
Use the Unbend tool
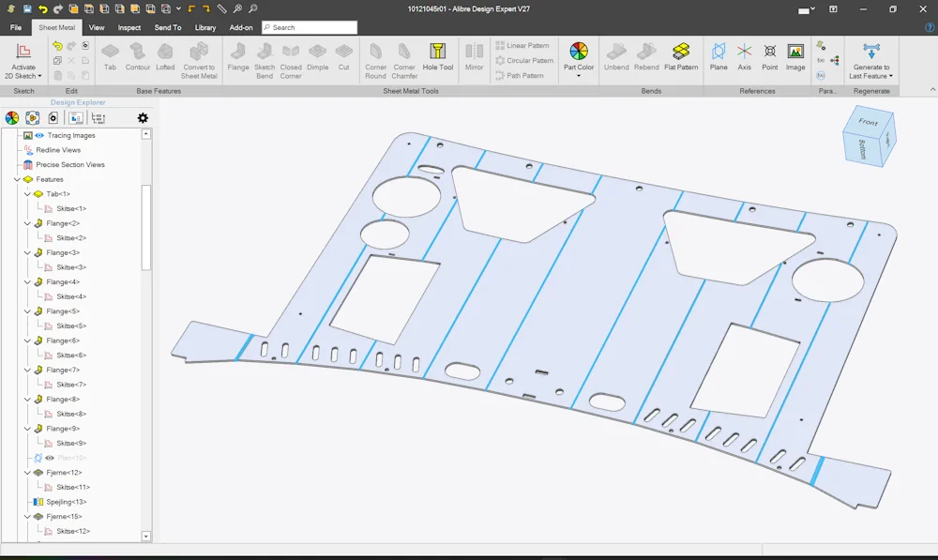[x=616, y=57]
